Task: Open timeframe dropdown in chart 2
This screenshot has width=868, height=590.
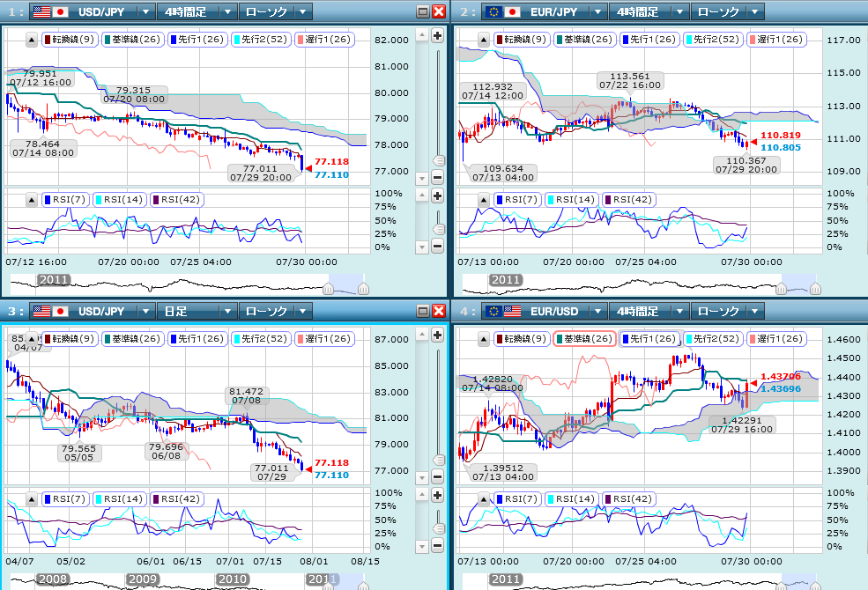Action: coord(679,11)
